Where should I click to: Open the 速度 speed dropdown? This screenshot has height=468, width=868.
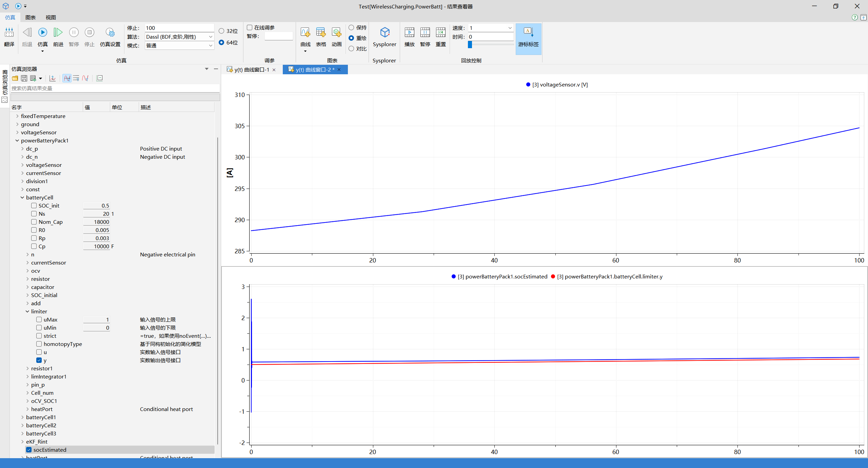click(x=510, y=28)
